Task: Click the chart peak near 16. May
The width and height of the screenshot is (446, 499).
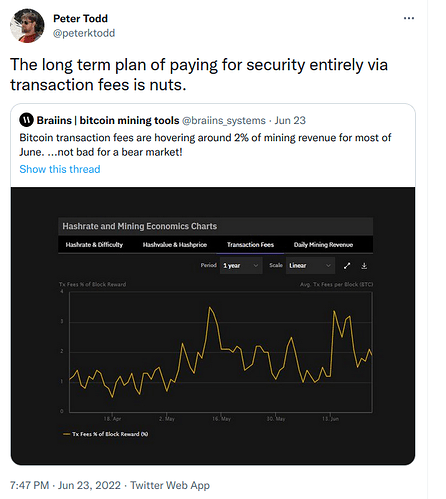Action: coord(210,307)
